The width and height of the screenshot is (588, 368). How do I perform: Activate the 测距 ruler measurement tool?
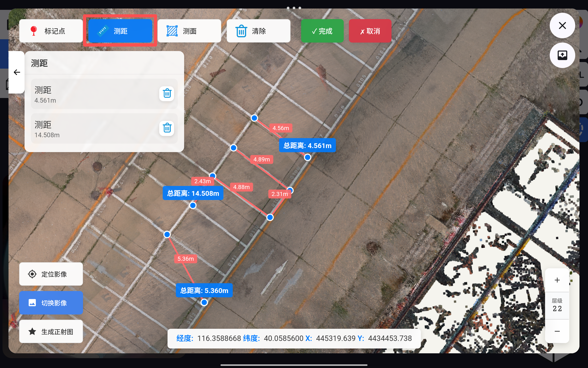[120, 31]
